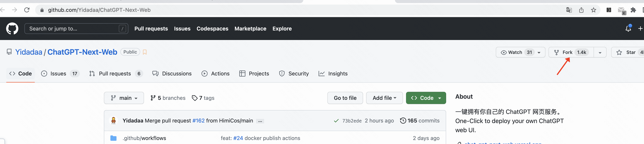The image size is (644, 144).
Task: Open the green Code dropdown
Action: pos(426,98)
